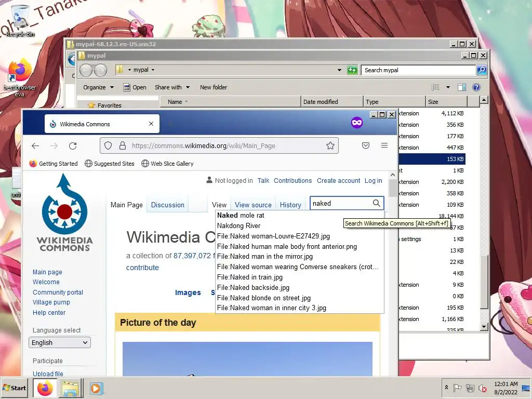Image resolution: width=532 pixels, height=399 pixels.
Task: Click the Save to Pocket icon
Action: [x=365, y=145]
